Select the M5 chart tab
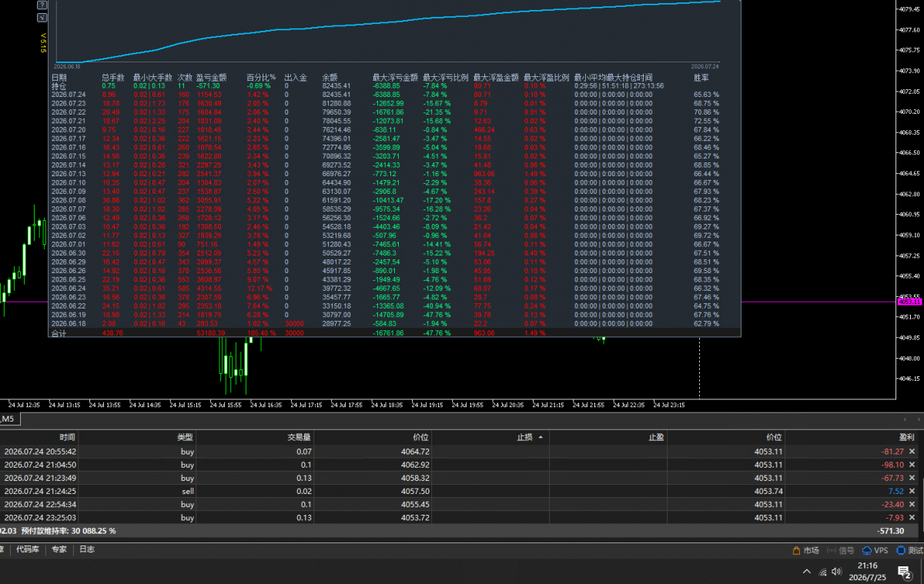The width and height of the screenshot is (924, 584). [x=8, y=419]
